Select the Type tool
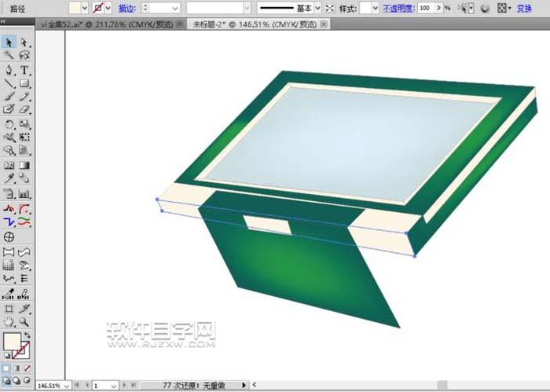The height and width of the screenshot is (392, 550). coord(24,70)
